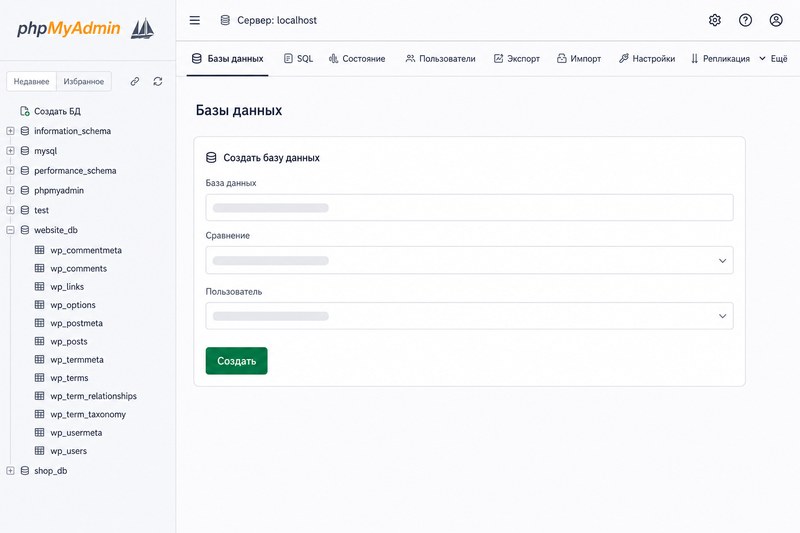Expand the phpmyadmin database tree
Screen dimensions: 800x533
(x=10, y=190)
